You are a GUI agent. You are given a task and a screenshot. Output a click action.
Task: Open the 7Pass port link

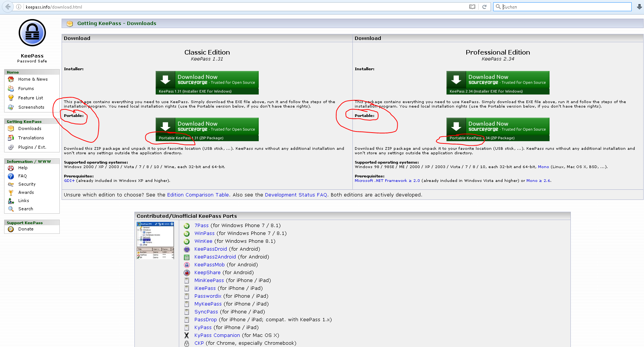(202, 226)
